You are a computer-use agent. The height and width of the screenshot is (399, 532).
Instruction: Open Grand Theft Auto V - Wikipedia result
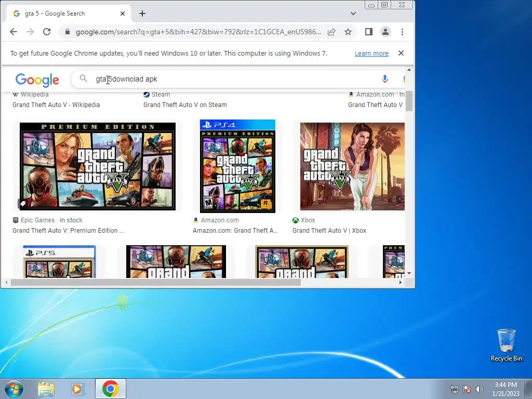pos(56,105)
